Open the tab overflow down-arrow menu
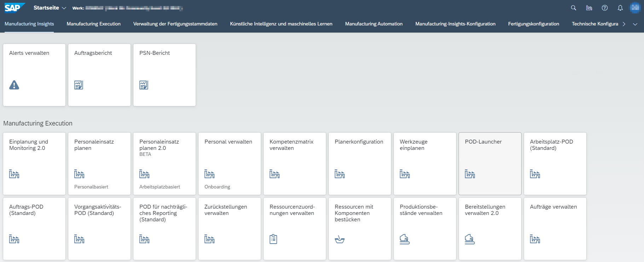644x262 pixels. click(635, 24)
